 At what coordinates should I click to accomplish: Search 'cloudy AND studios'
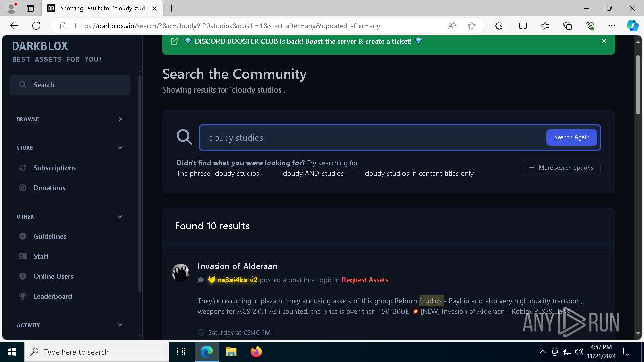[x=313, y=173]
